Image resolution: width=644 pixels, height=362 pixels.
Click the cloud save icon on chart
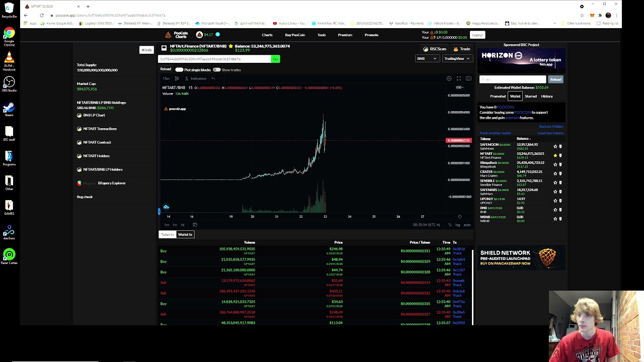[x=166, y=207]
